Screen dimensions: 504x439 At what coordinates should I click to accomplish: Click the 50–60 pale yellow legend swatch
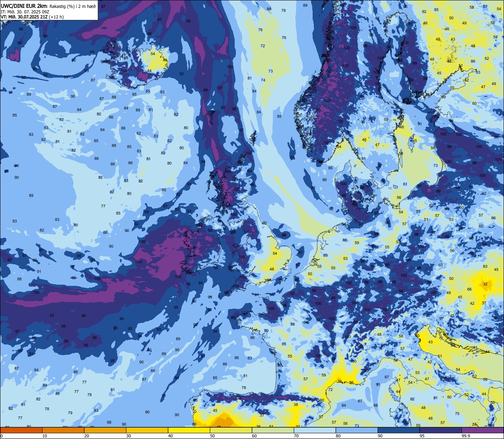tap(231, 430)
